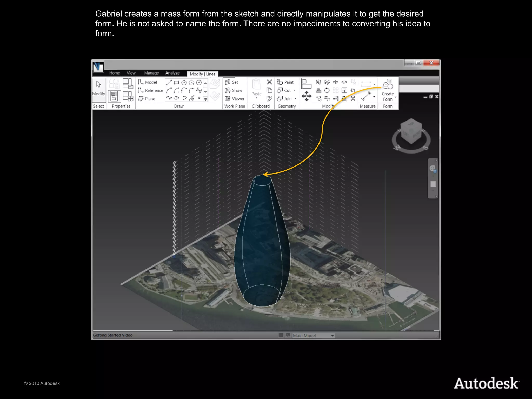Open the Cut geometry dropdown arrow

[x=294, y=90]
